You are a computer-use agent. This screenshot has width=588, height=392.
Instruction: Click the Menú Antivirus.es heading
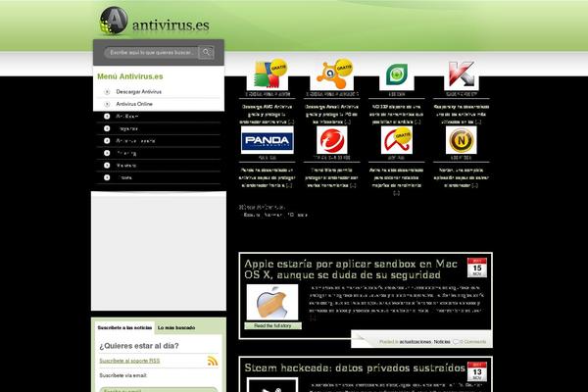click(130, 76)
